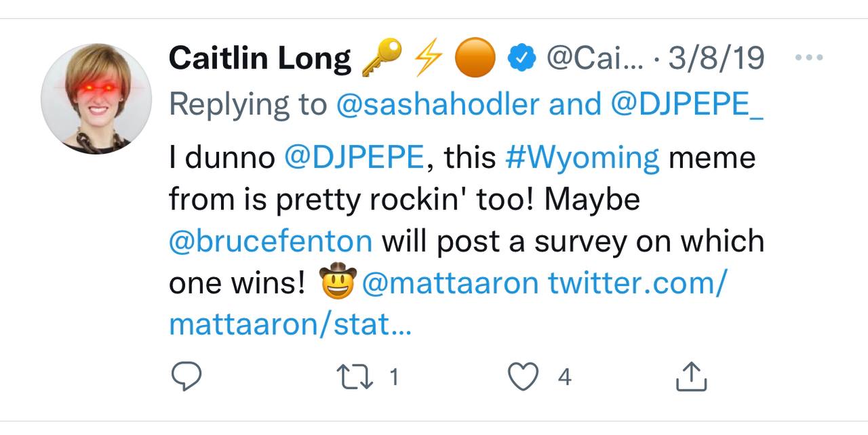Open Caitlin Long's profile picture
Screen dimensions: 868x435
click(x=96, y=98)
